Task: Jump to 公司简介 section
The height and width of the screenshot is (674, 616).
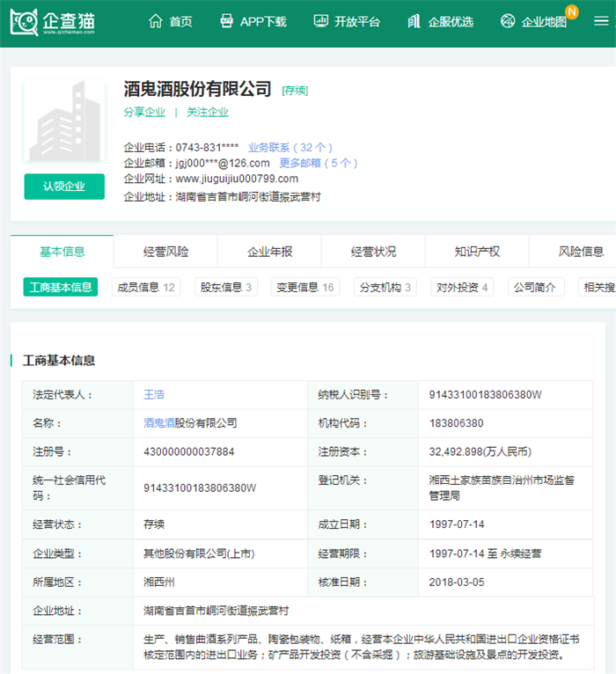Action: pos(535,287)
